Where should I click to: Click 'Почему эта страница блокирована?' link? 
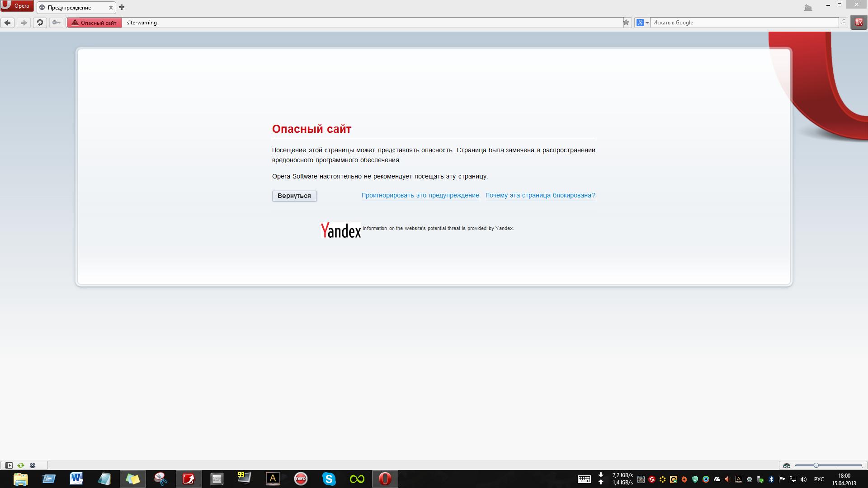[x=540, y=195]
